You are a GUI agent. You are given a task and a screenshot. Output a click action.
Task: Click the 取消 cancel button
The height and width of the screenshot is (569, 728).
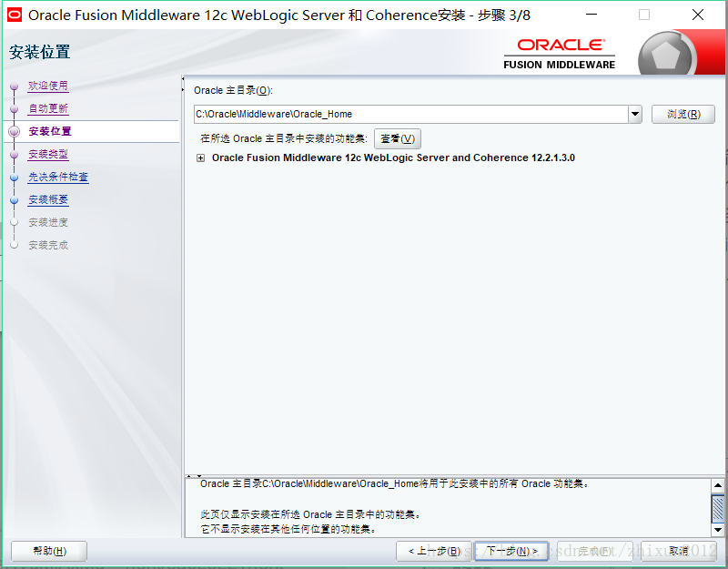click(678, 551)
